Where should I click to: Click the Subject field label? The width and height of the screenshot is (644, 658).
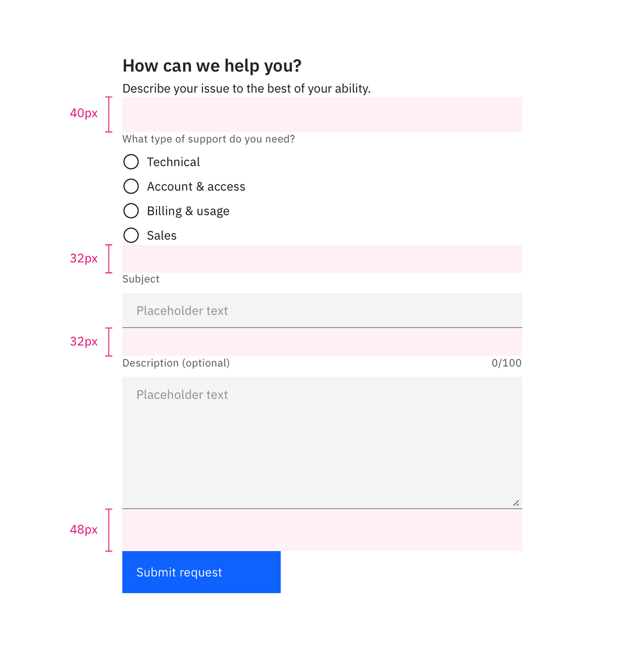click(141, 279)
